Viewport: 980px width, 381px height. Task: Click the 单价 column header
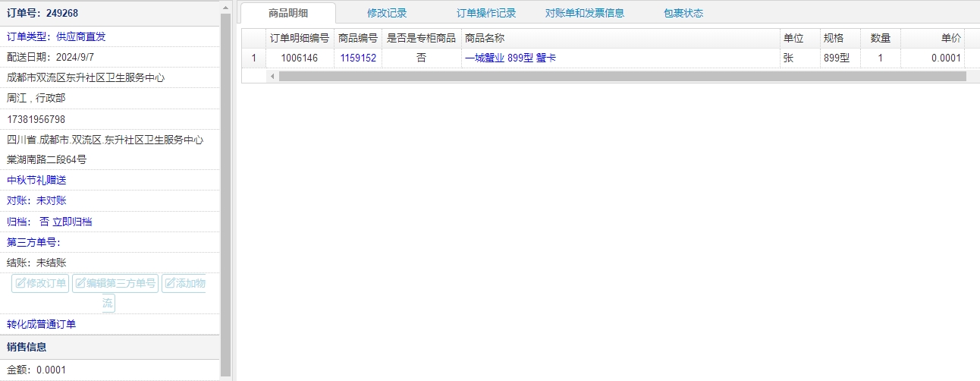(x=932, y=38)
